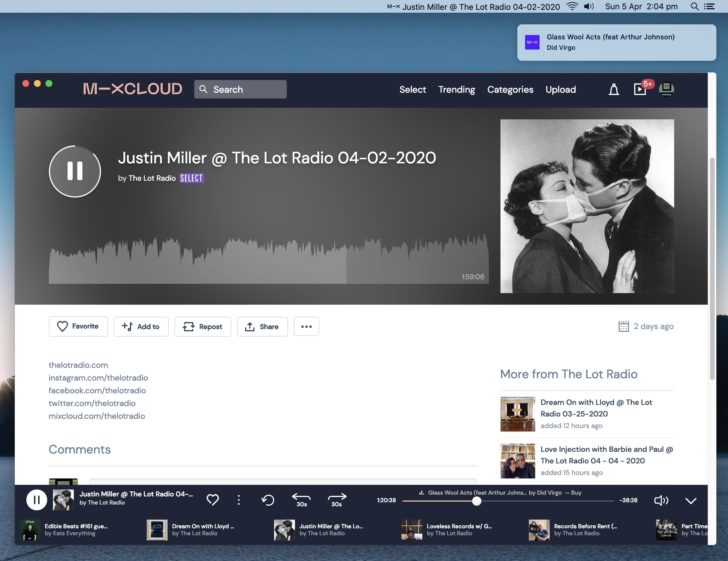Image resolution: width=728 pixels, height=561 pixels.
Task: Repost this mix
Action: click(203, 326)
